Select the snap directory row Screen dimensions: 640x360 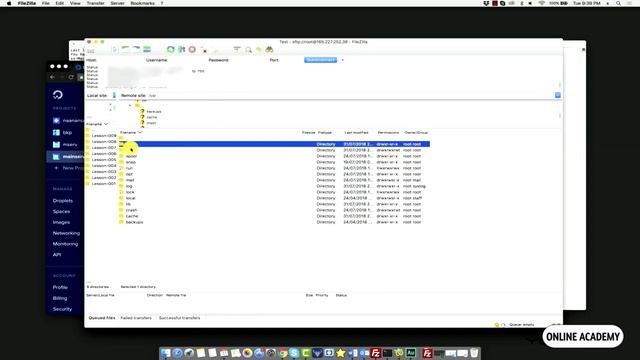(x=274, y=162)
